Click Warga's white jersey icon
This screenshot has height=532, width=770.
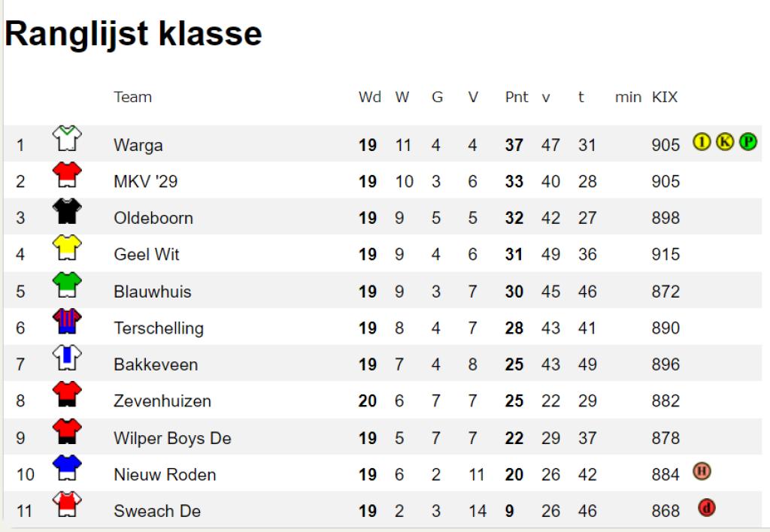click(67, 138)
